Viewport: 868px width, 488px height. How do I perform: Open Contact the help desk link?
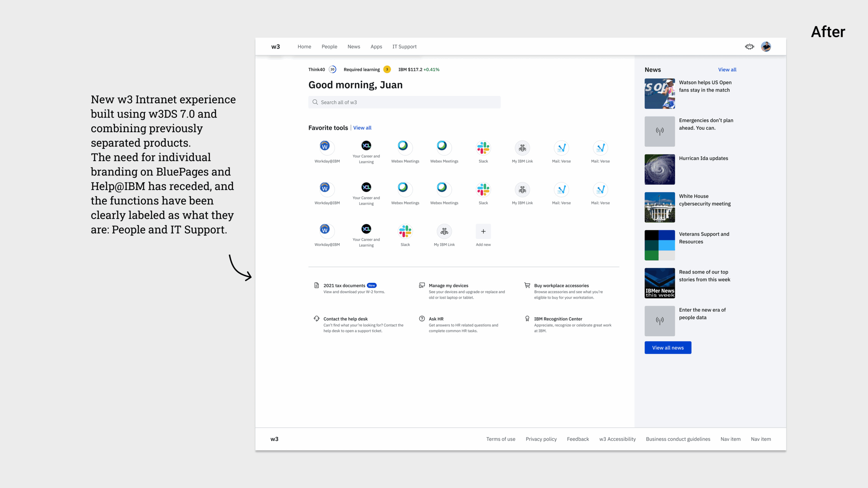(345, 319)
